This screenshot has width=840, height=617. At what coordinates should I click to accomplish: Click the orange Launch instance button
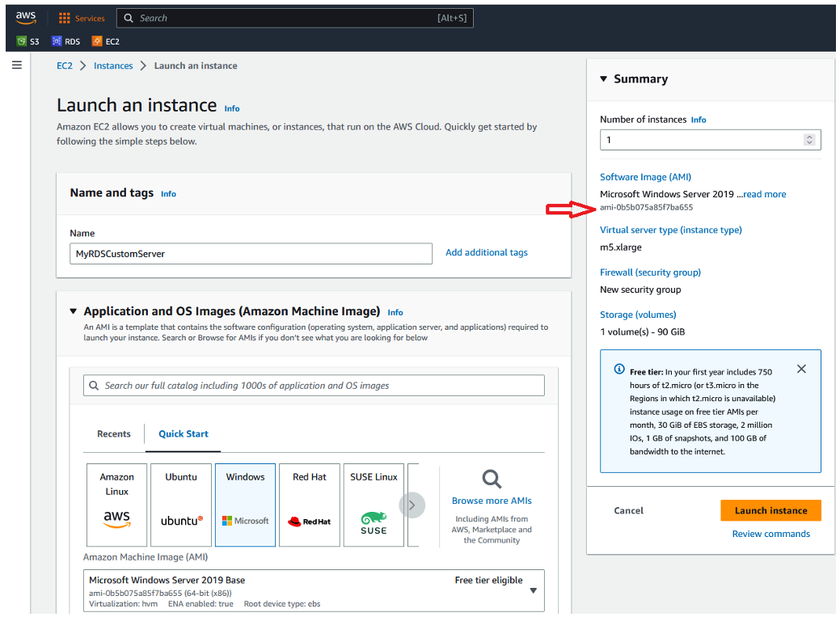771,511
